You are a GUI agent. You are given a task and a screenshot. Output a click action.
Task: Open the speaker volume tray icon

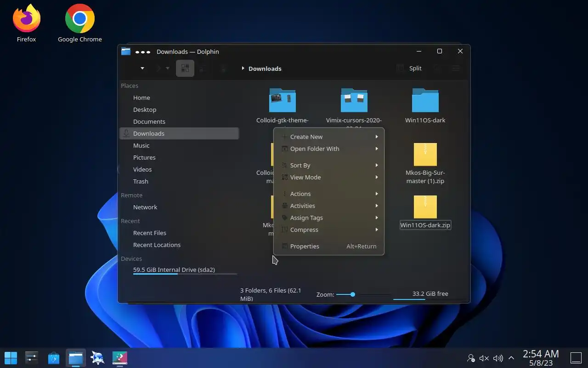[x=498, y=358]
